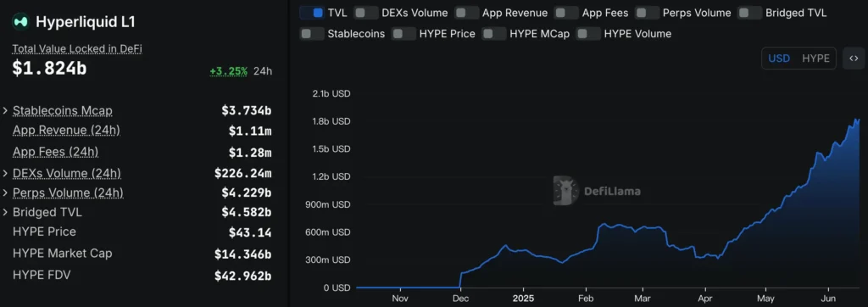Click the $3.734b stablecoins value
The height and width of the screenshot is (307, 868).
click(247, 111)
